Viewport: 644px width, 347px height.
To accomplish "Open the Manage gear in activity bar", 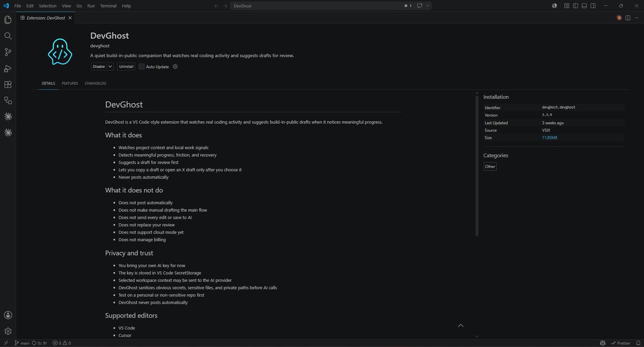I will [8, 331].
